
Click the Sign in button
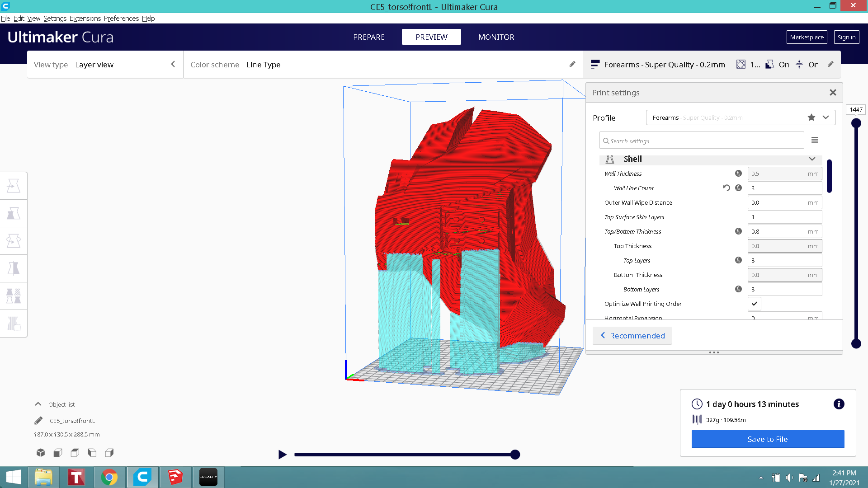click(x=846, y=37)
